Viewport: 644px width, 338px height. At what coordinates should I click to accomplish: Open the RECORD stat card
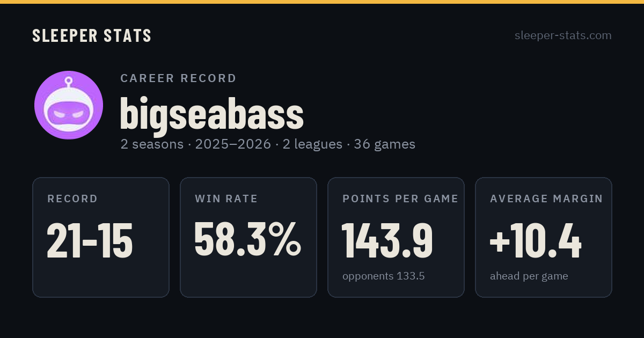101,237
